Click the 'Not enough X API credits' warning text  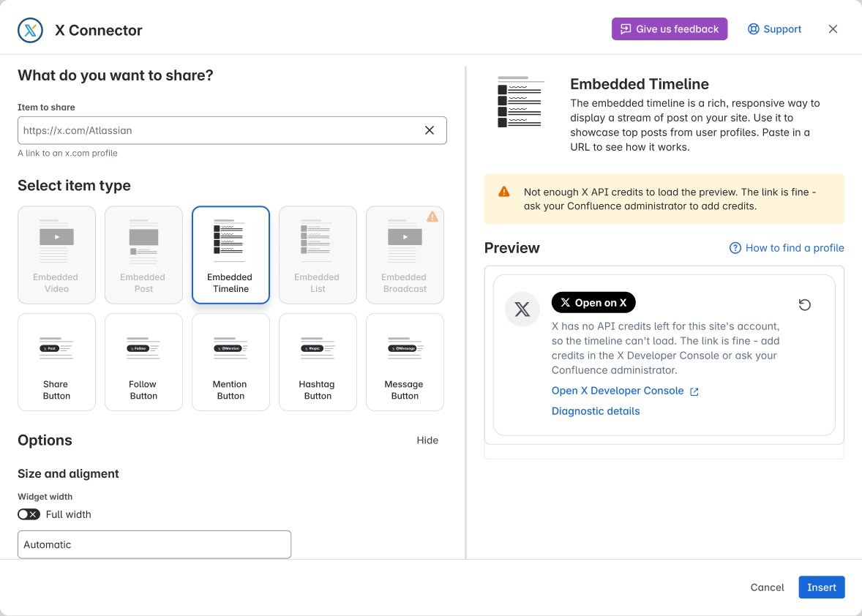[670, 199]
